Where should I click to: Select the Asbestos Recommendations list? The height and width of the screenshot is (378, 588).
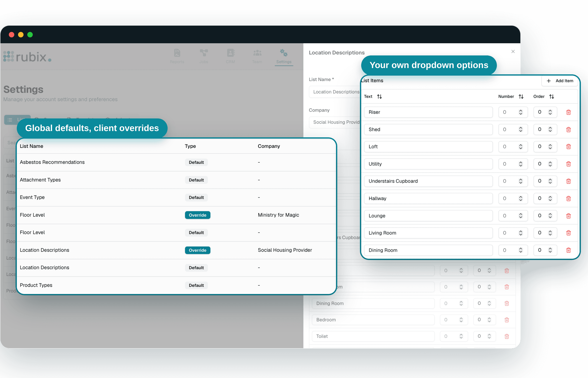coord(176,162)
